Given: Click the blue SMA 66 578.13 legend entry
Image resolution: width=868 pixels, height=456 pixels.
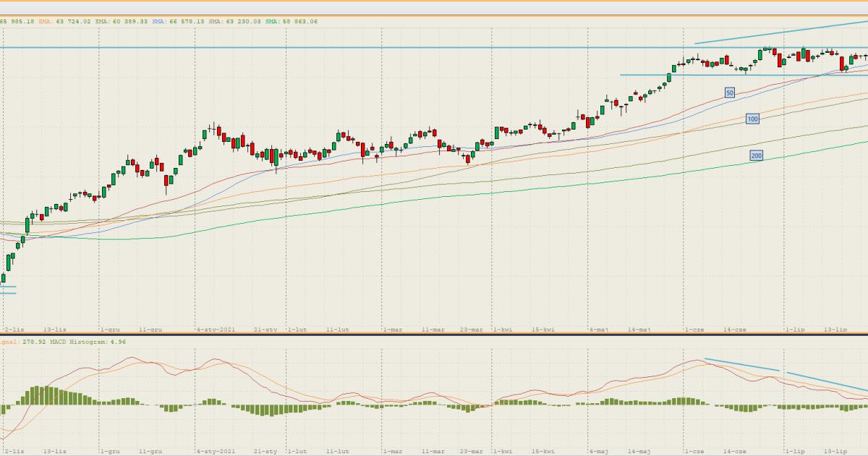Looking at the screenshot, I should [178, 22].
